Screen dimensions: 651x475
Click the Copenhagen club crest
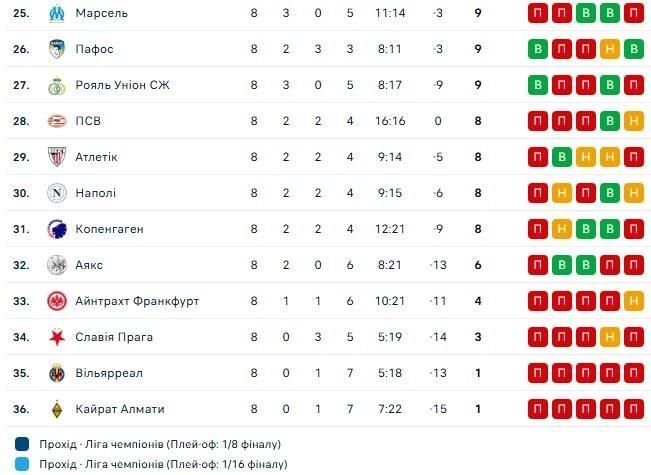pos(56,229)
